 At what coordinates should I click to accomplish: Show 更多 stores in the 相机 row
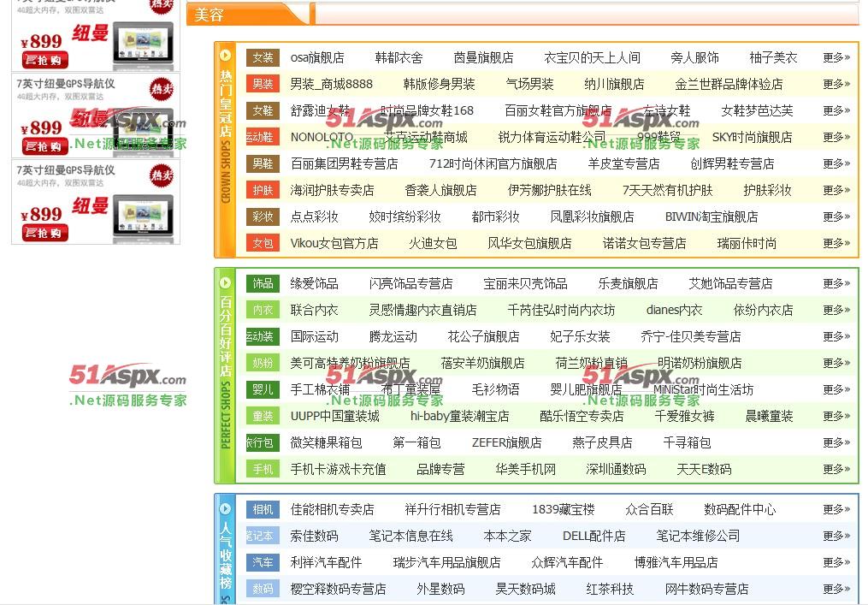[836, 510]
